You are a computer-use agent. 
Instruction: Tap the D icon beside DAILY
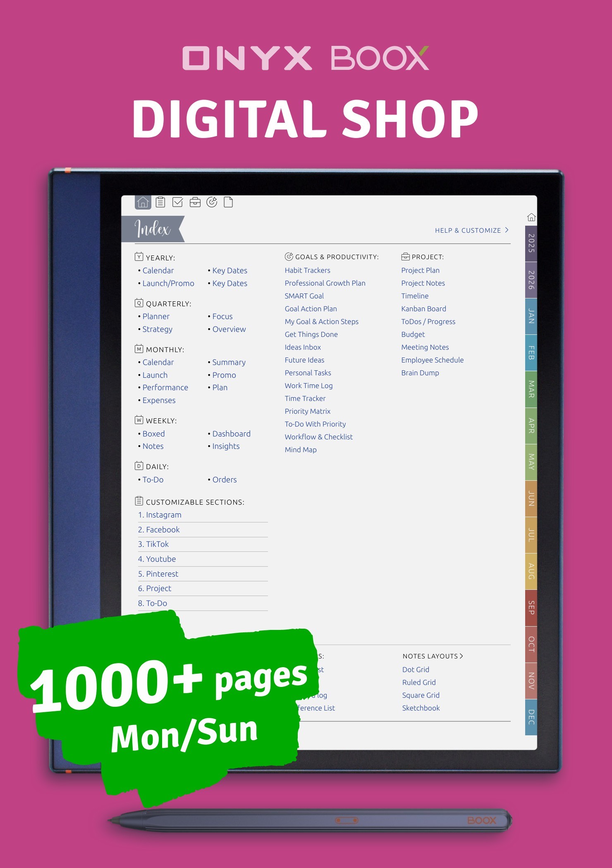pos(139,466)
